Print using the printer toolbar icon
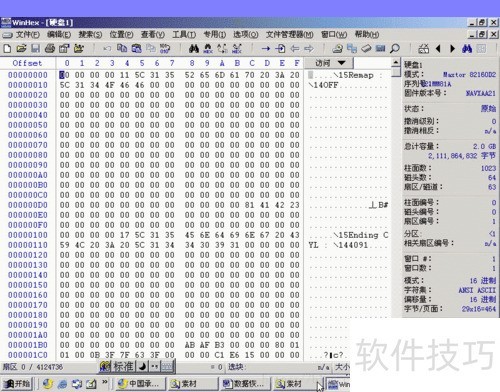This screenshot has width=500, height=392. (x=50, y=49)
